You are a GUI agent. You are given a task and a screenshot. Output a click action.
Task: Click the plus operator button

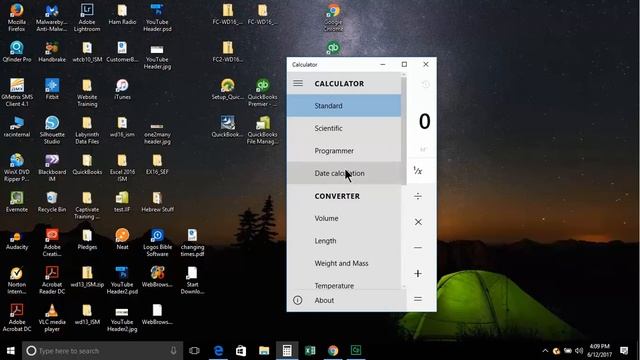(418, 273)
